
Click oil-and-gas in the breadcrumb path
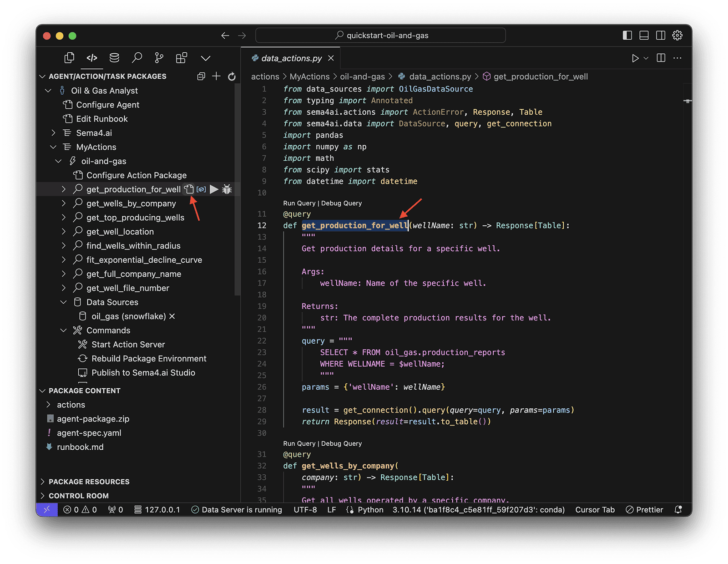(362, 76)
